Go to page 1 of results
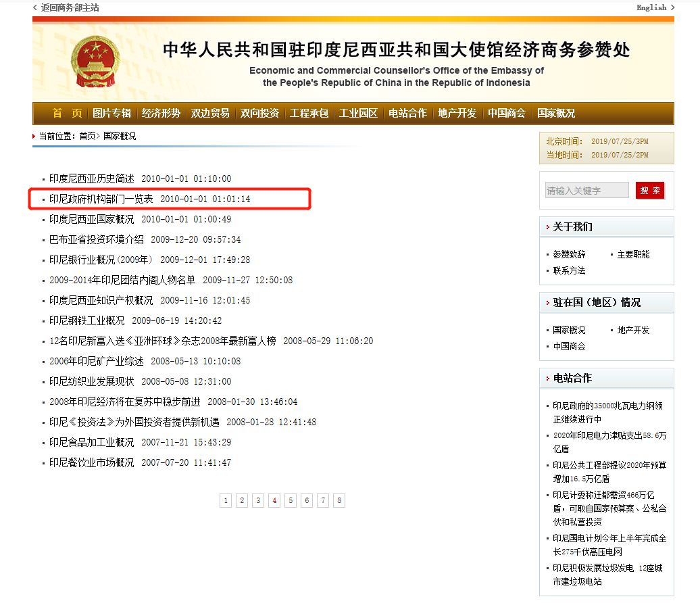This screenshot has height=603, width=700. pos(226,500)
